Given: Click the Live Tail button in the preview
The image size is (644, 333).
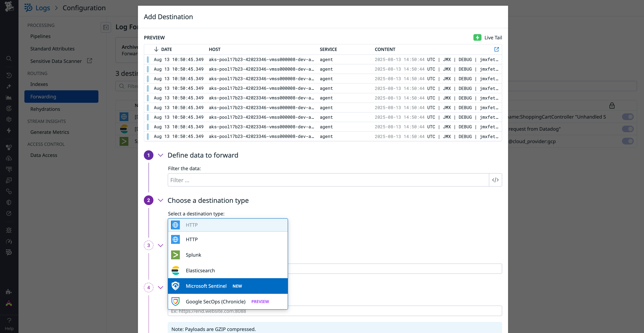Looking at the screenshot, I should (488, 37).
